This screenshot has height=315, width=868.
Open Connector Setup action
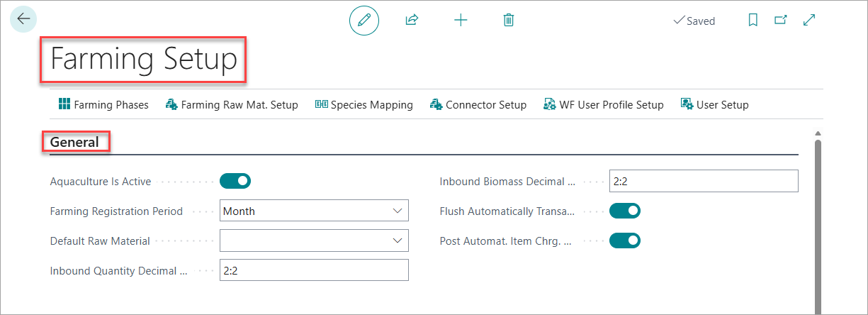[x=478, y=104]
